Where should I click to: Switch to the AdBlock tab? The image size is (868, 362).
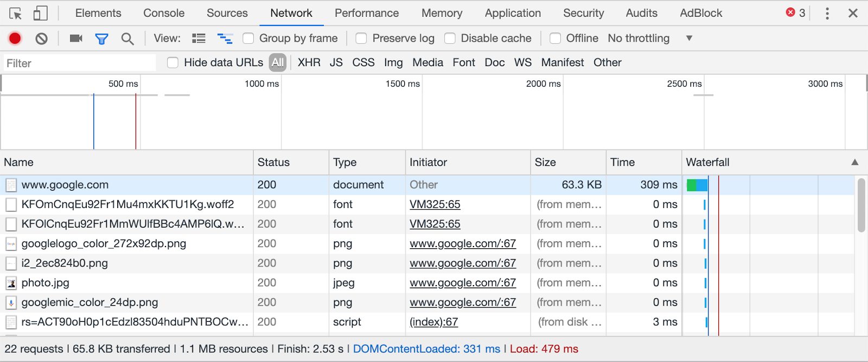click(701, 13)
